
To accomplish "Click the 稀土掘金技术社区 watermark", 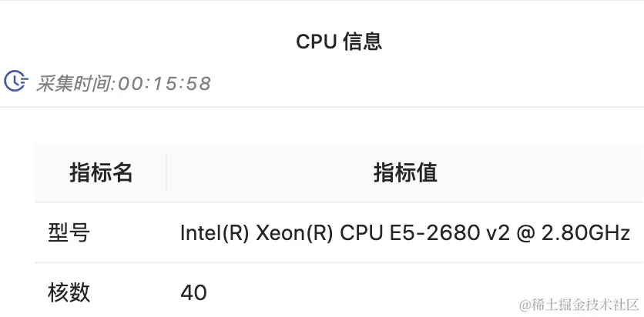I will tap(579, 305).
